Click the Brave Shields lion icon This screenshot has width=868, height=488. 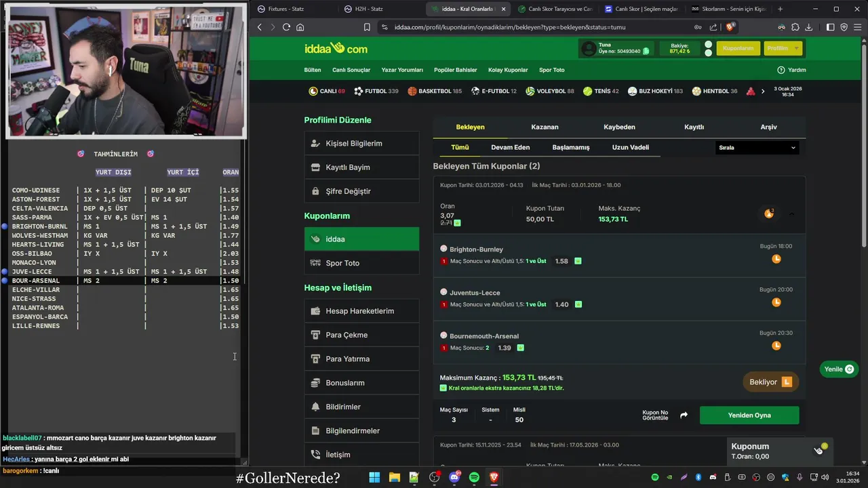coord(730,27)
